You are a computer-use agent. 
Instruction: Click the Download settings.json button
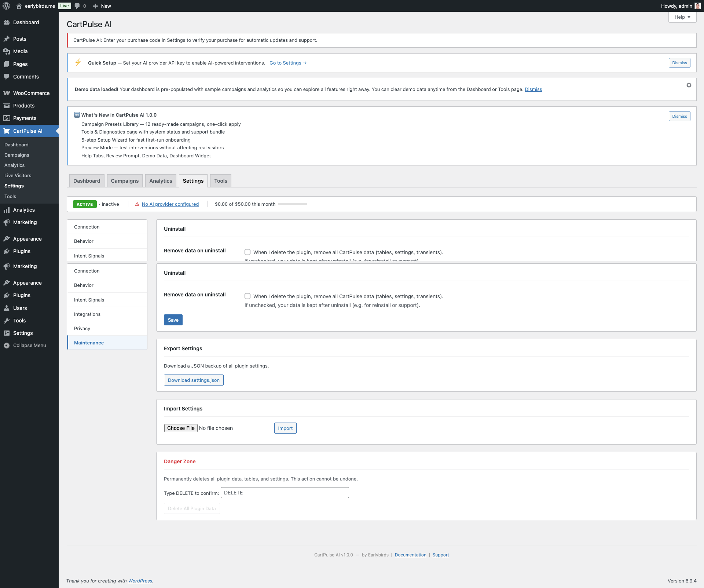point(194,380)
